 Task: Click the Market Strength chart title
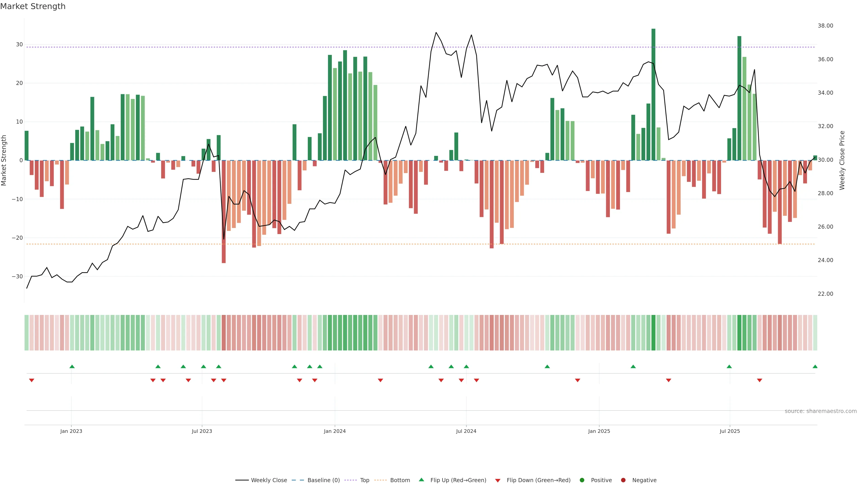point(33,6)
